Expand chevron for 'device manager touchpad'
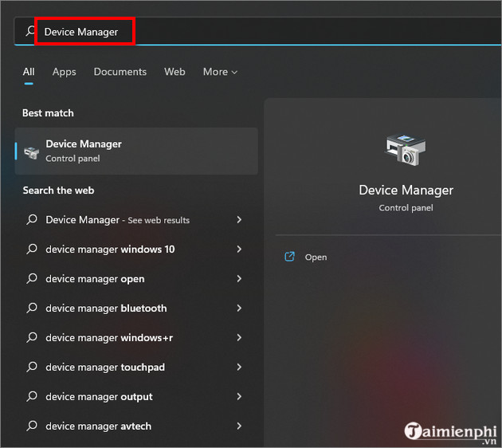 point(239,367)
